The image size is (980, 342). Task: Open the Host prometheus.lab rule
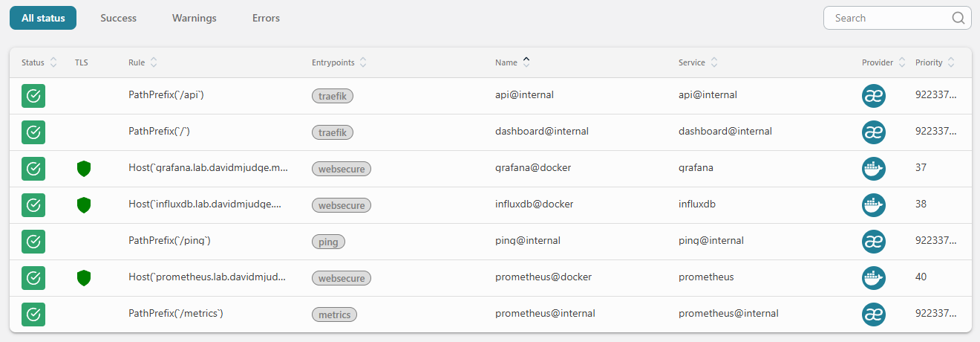(207, 277)
